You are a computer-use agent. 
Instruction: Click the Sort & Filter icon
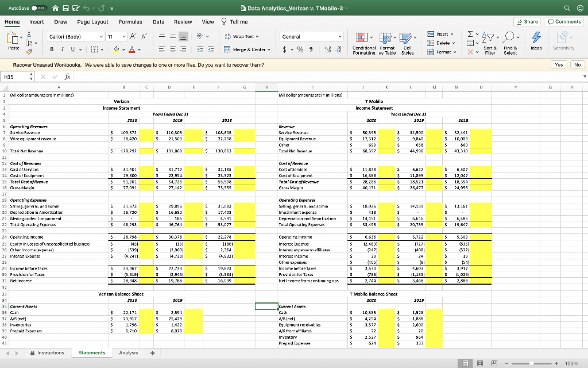click(490, 44)
